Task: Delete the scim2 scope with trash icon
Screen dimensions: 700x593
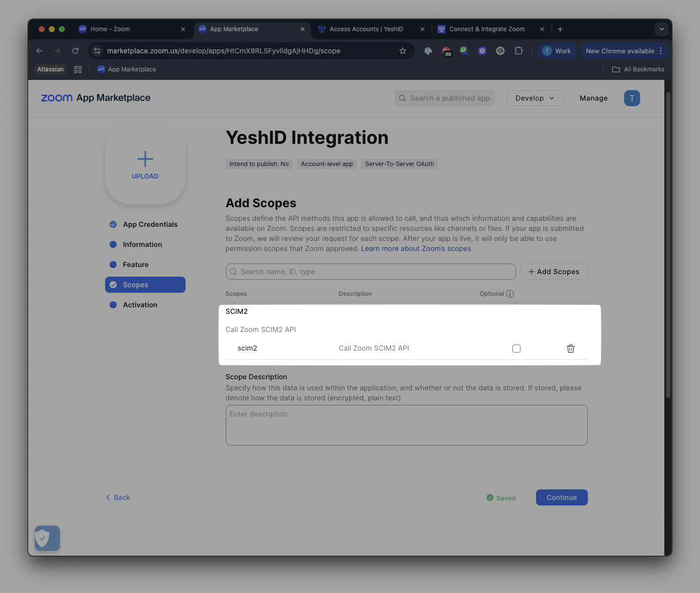Action: pos(570,349)
